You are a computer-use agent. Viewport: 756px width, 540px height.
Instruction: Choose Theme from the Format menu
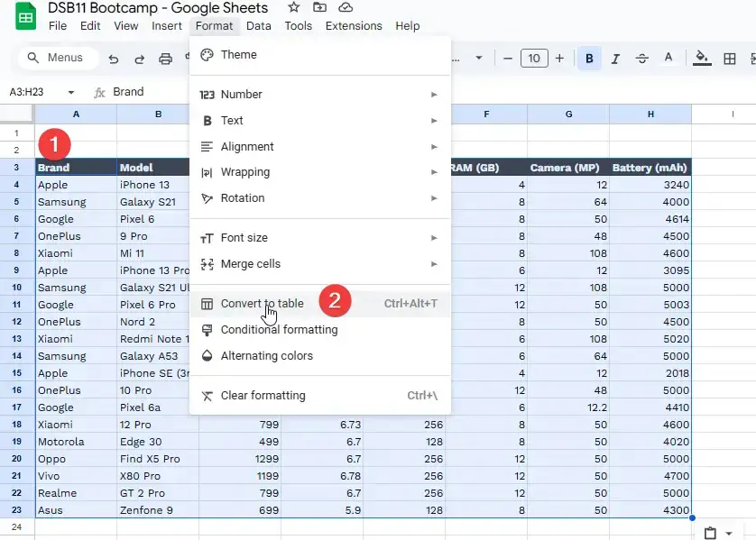(320, 55)
